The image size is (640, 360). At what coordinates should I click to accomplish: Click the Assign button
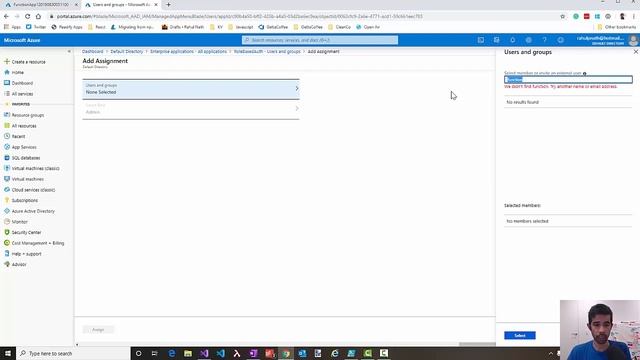click(x=98, y=330)
